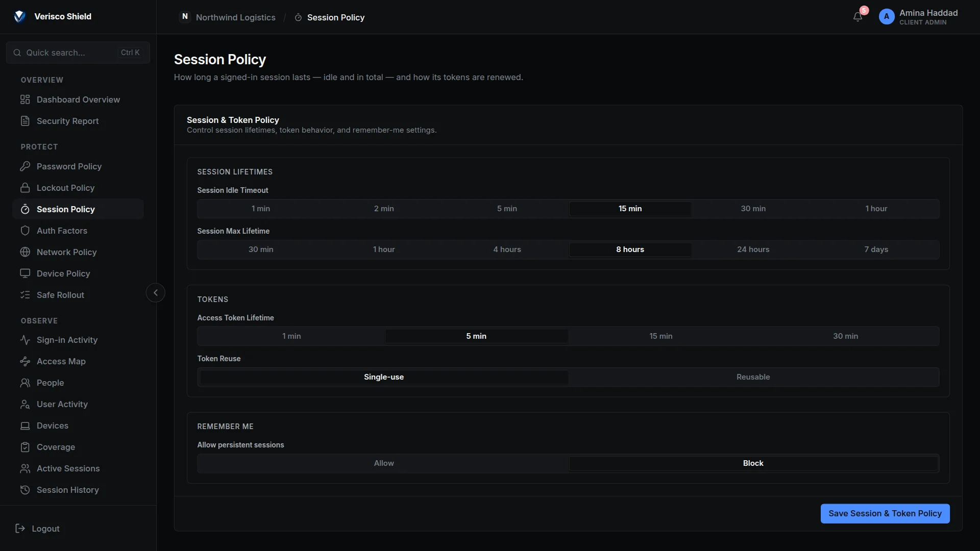Open notifications bell icon
Screen dimensions: 980x551
click(858, 17)
